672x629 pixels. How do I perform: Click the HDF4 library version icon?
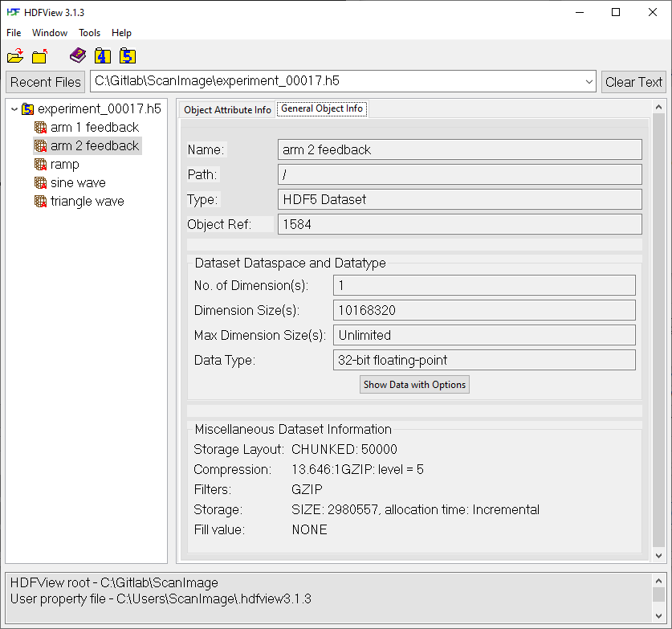(x=102, y=55)
